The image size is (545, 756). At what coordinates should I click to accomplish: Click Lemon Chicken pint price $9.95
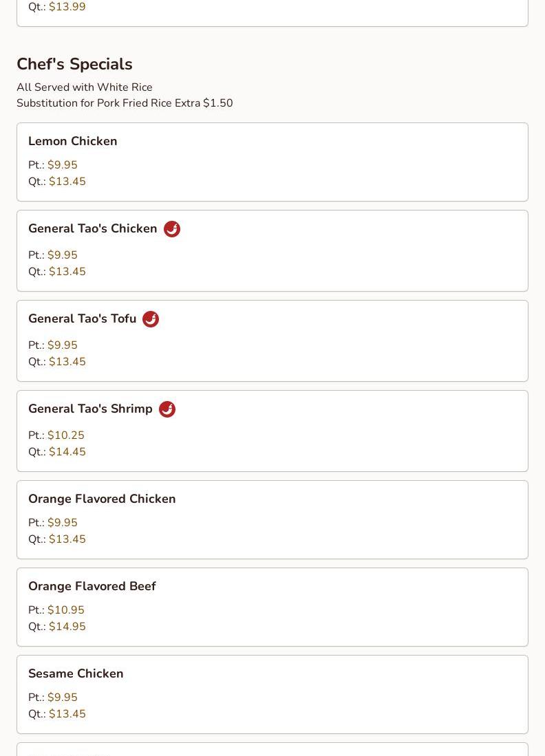coord(63,165)
